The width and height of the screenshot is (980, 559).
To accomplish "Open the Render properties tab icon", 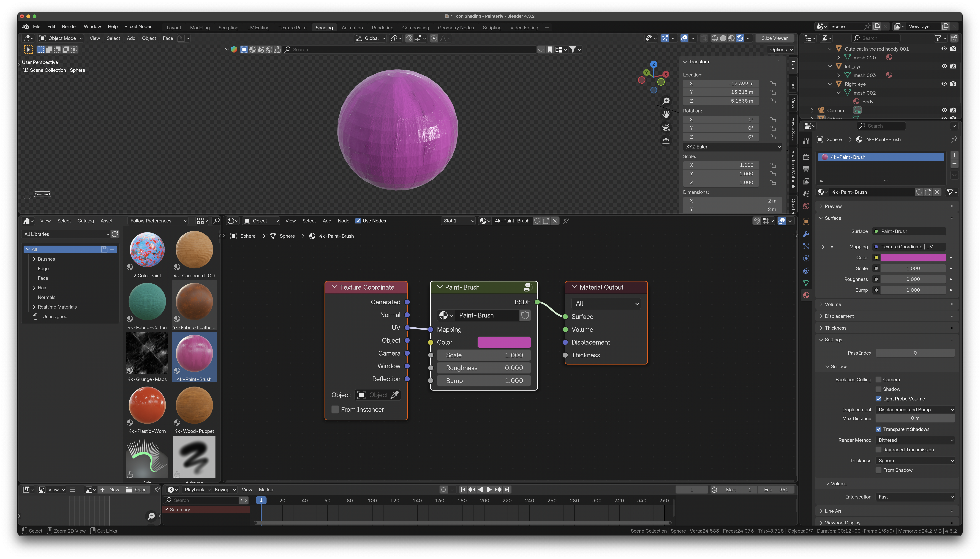I will click(x=806, y=157).
